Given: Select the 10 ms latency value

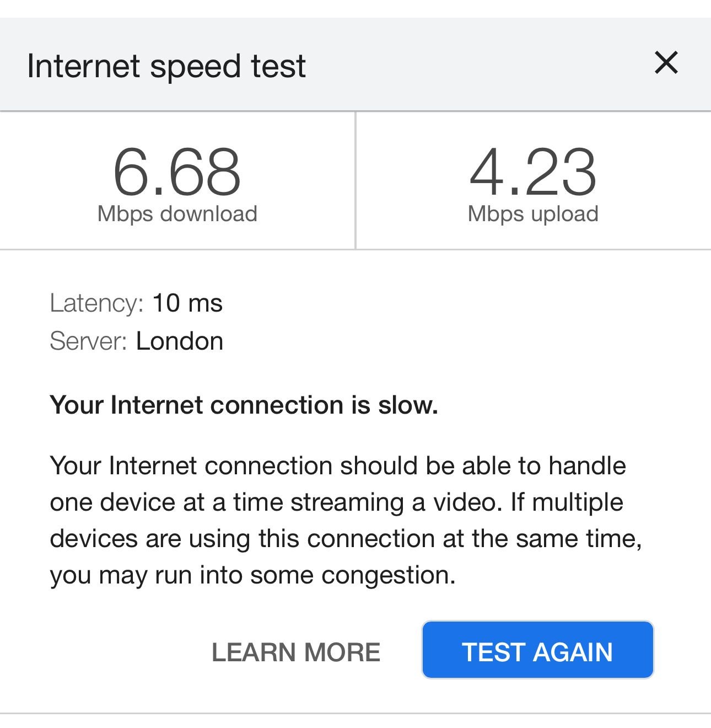Looking at the screenshot, I should 187,303.
